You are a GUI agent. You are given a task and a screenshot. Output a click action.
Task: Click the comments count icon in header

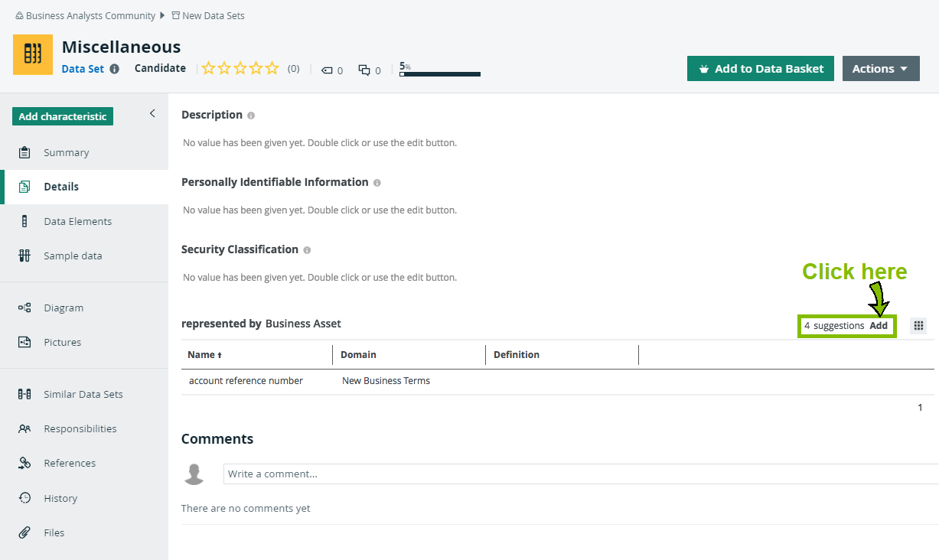[x=364, y=70]
